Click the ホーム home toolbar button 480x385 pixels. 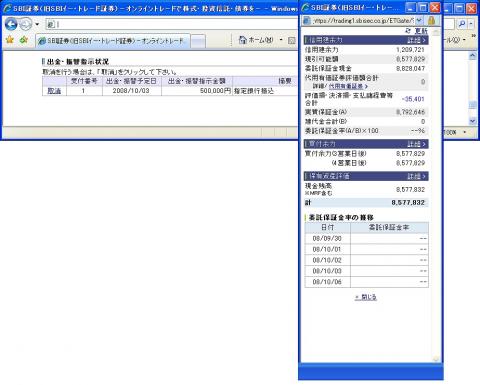(256, 40)
